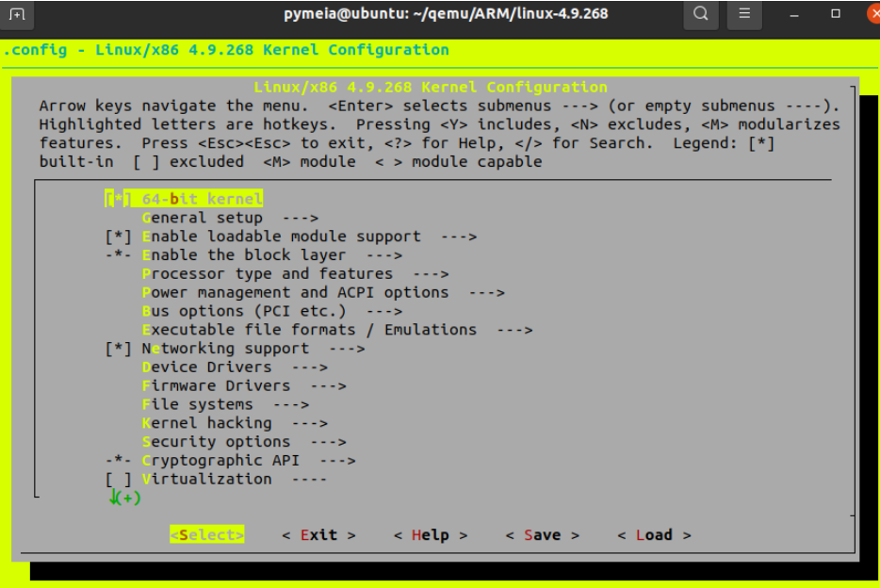The image size is (880, 588).
Task: Expand Enable the block layer arrow
Action: (384, 255)
